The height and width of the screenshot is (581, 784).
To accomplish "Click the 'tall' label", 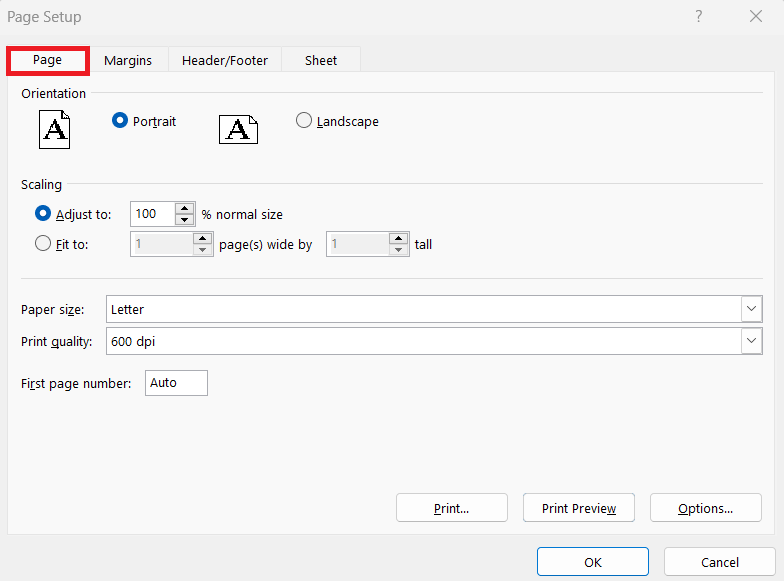I will coord(423,244).
